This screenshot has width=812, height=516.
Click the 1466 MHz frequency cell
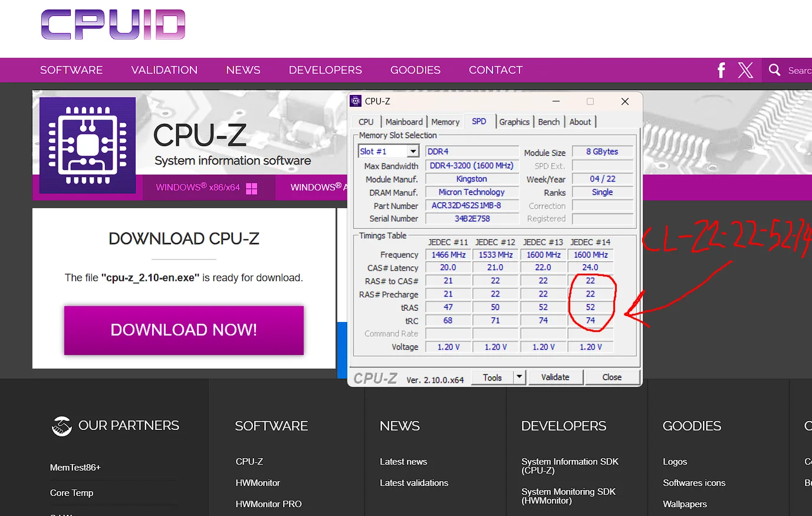tap(448, 255)
